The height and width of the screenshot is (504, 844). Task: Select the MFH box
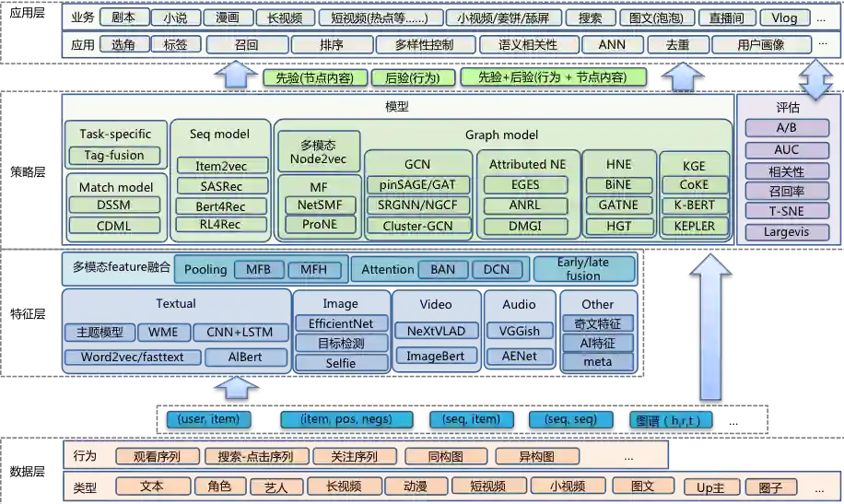click(x=314, y=269)
